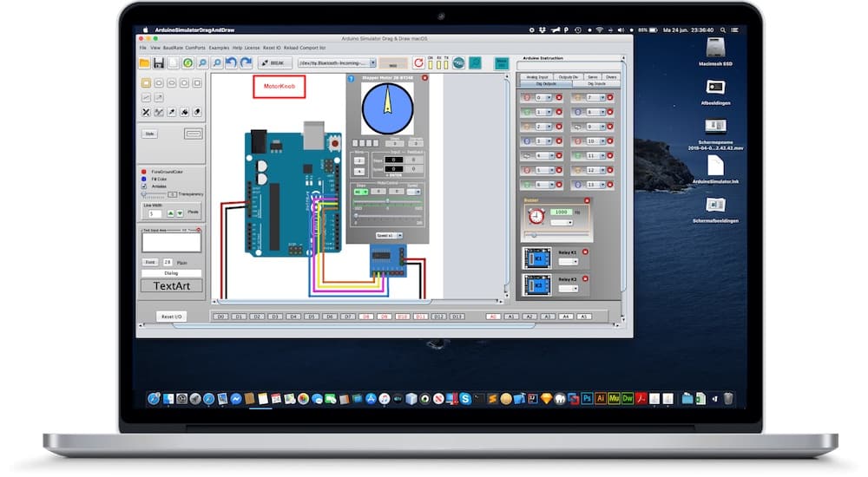Toggle the D8 pin button
The image size is (868, 477).
366,317
